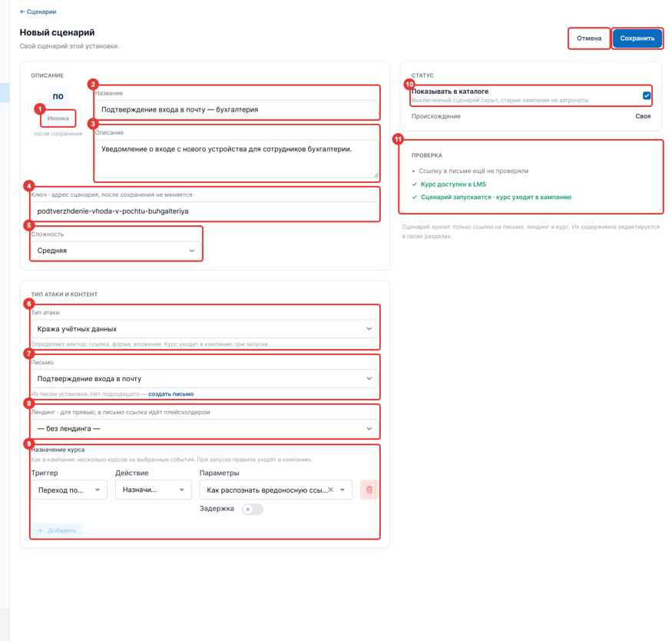Clear the selected course in Параметры
The image size is (672, 641).
click(330, 490)
